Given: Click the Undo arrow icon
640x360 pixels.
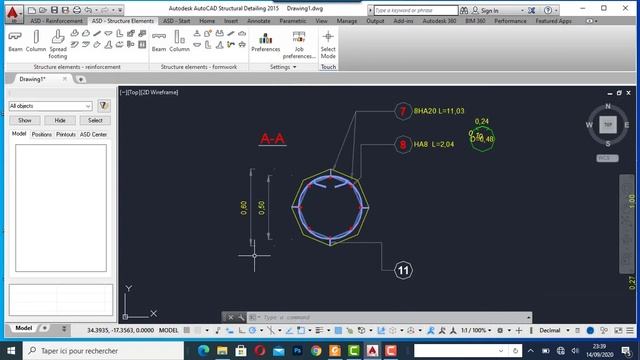Looking at the screenshot, I should (88, 10).
